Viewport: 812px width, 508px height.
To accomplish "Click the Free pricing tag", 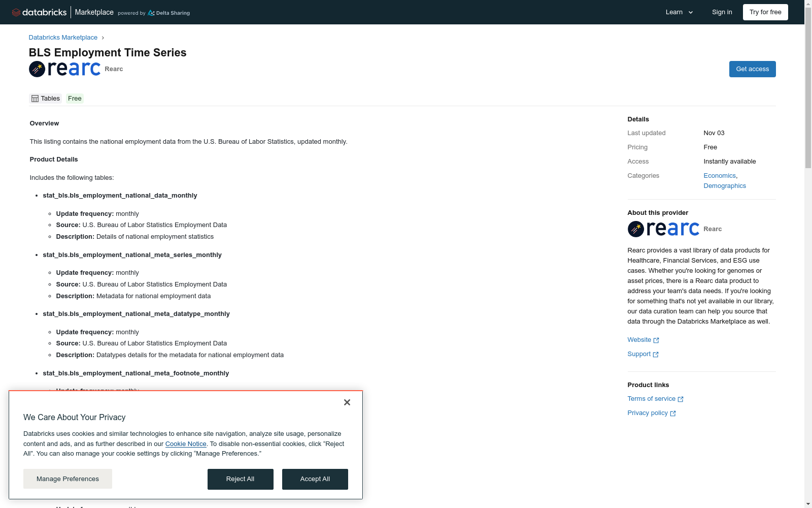I will point(75,99).
